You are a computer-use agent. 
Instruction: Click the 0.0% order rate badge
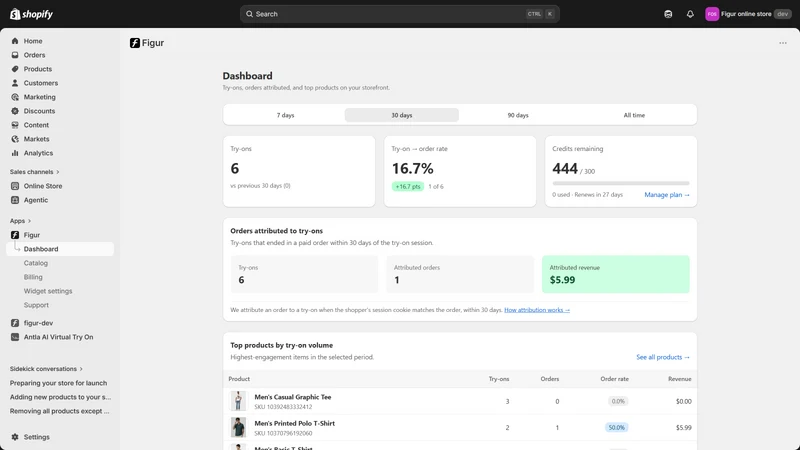pyautogui.click(x=618, y=402)
